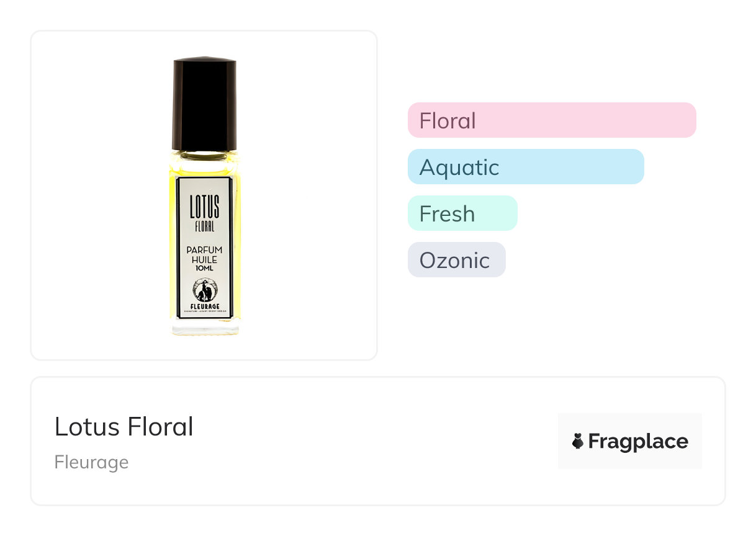Click the 10ML size text on the bottle

coord(204,269)
